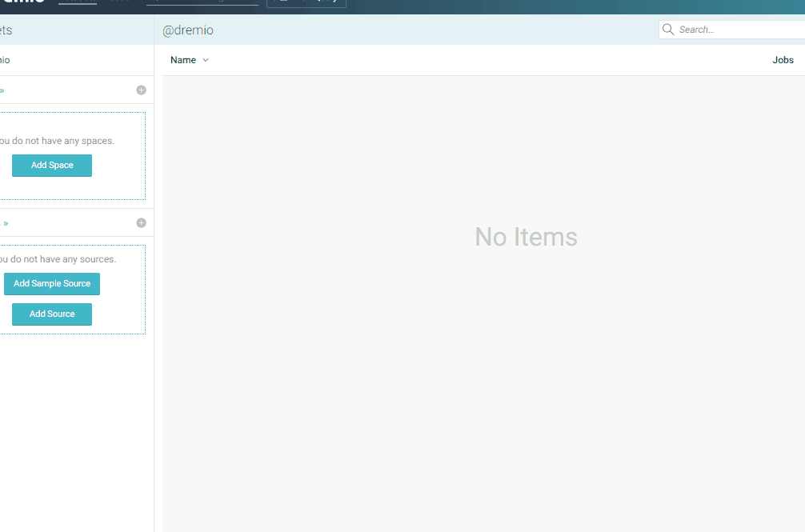
Task: Click the magnifier icon in the search box
Action: click(x=668, y=30)
